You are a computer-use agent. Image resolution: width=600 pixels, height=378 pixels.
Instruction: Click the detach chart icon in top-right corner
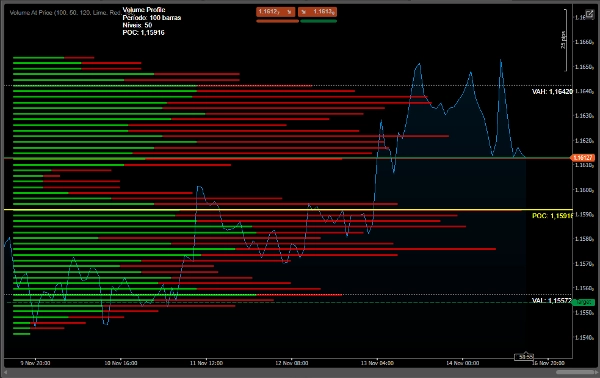click(x=590, y=14)
